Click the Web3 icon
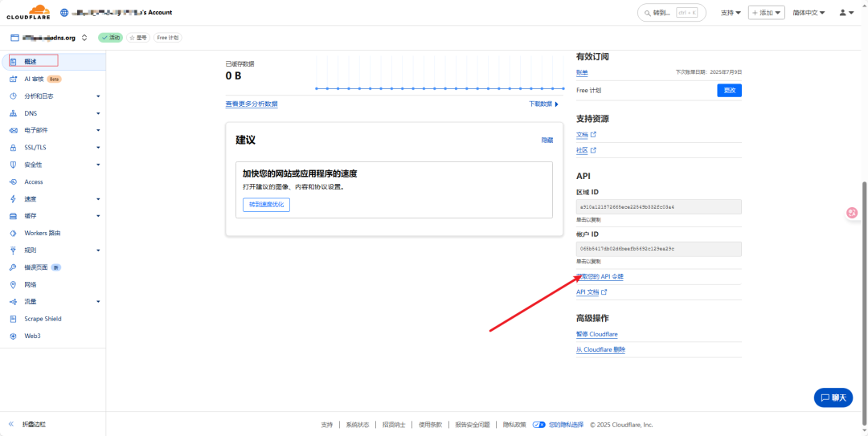 tap(14, 336)
